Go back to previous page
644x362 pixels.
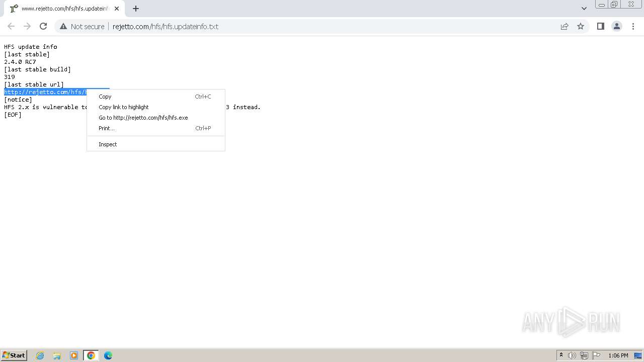pos(11,26)
